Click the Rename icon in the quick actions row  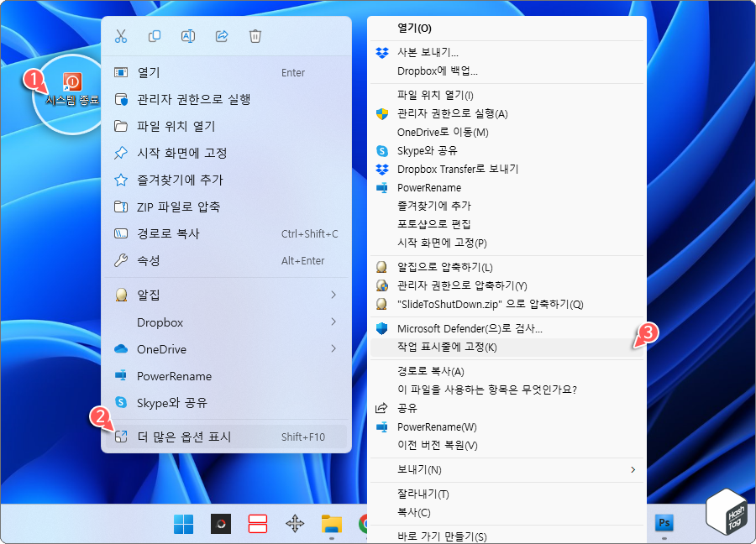pos(188,36)
